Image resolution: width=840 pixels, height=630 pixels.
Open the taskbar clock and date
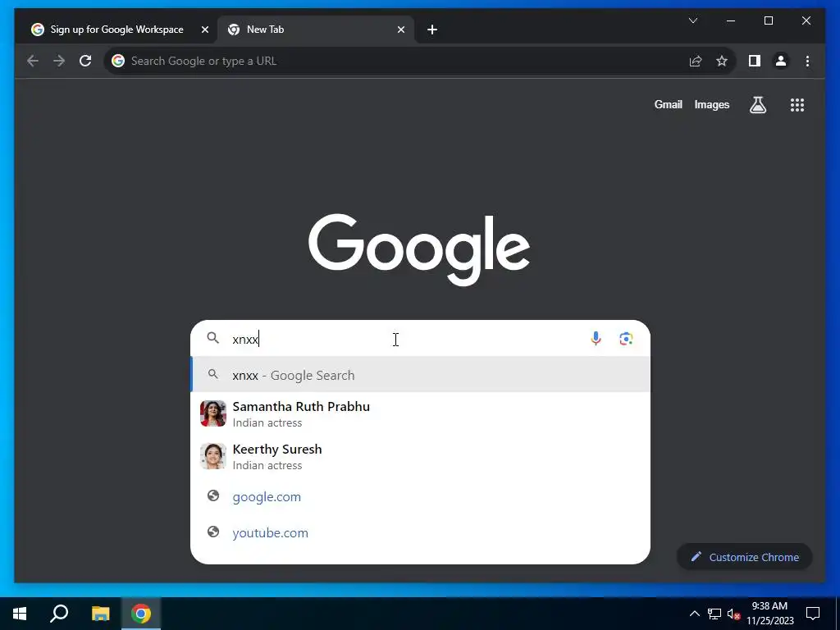[769, 614]
